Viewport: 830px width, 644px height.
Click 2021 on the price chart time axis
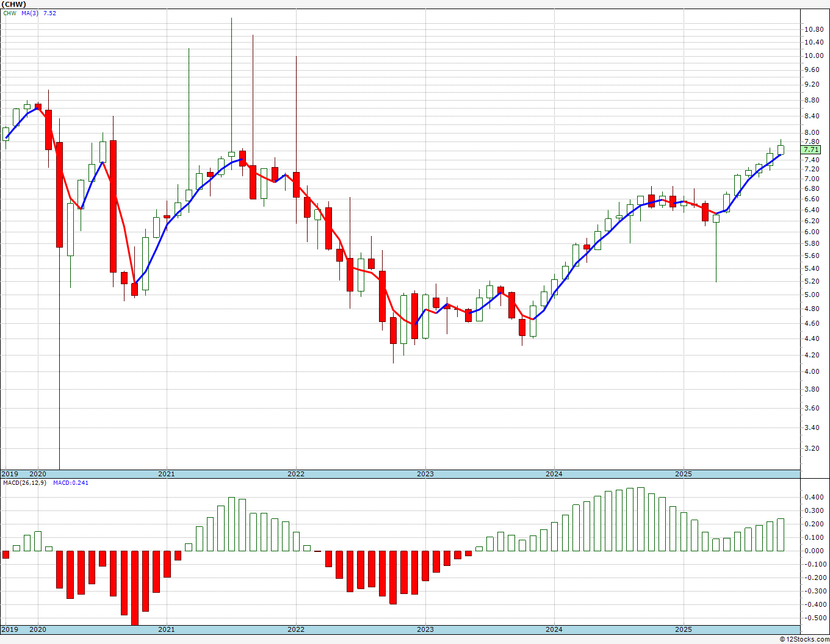(x=167, y=474)
